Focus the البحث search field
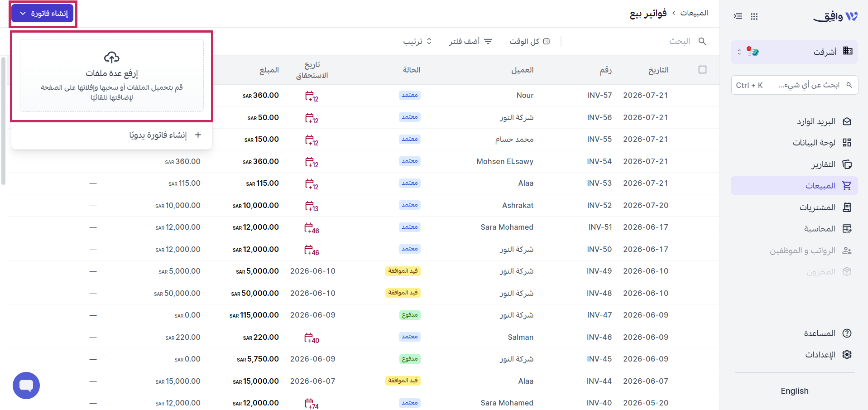This screenshot has height=410, width=868. (679, 41)
